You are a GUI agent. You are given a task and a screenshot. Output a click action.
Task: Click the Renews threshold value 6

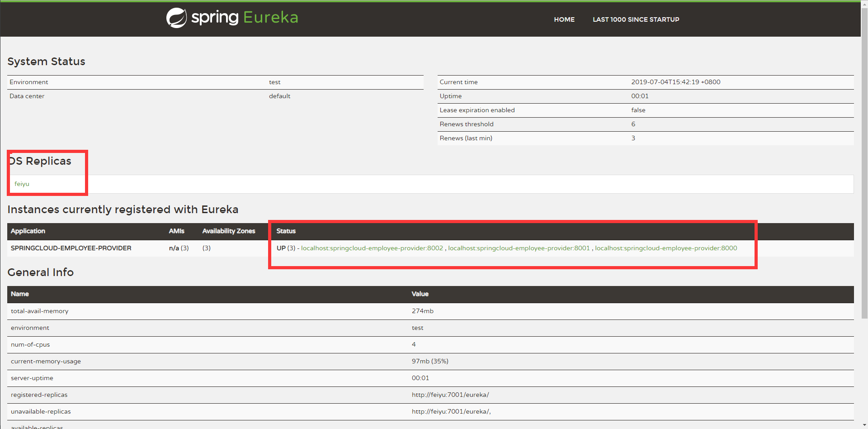coord(633,124)
